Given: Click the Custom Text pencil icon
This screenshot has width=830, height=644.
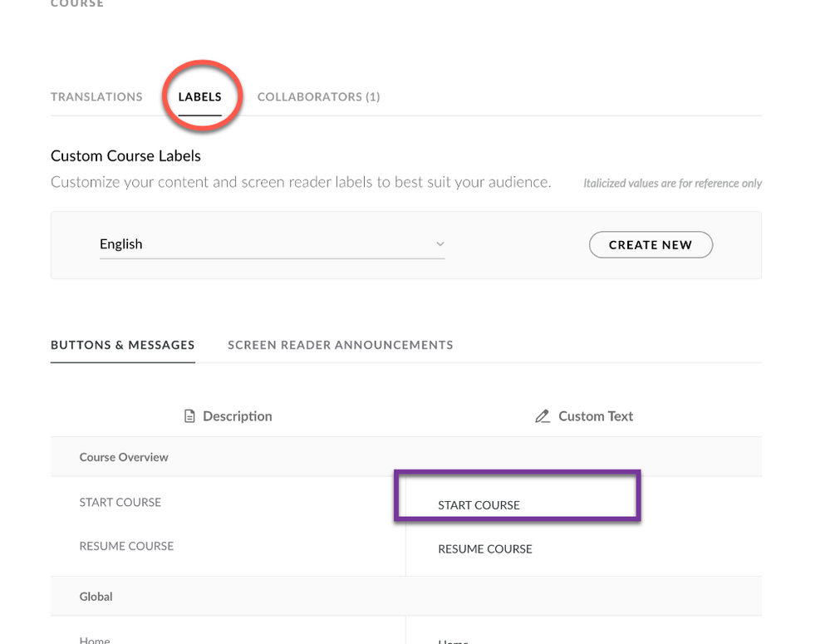Looking at the screenshot, I should 543,416.
